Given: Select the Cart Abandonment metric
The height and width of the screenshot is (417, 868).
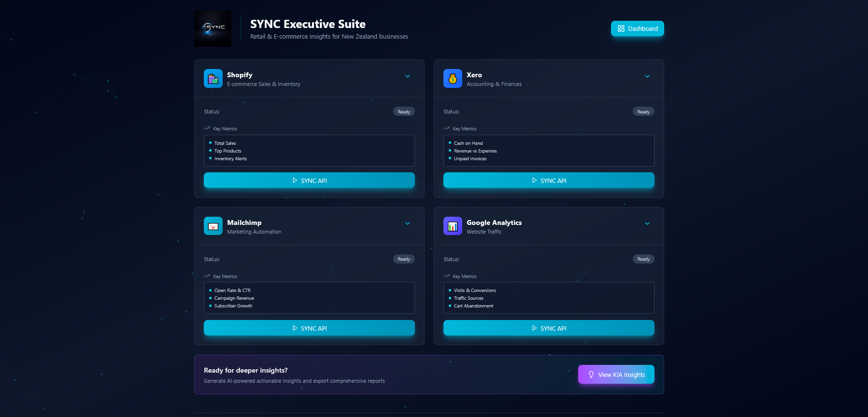Looking at the screenshot, I should click(x=473, y=306).
